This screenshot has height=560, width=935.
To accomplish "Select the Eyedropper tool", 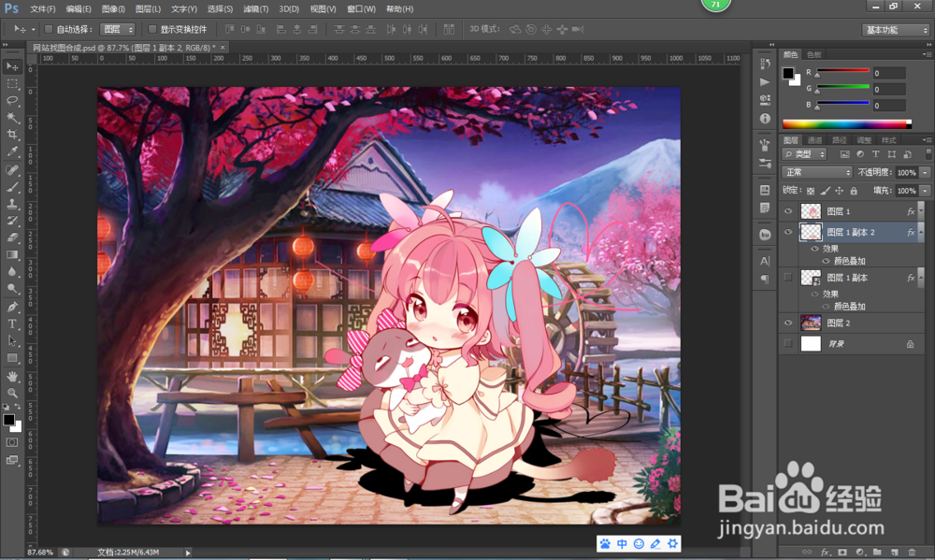I will coord(12,152).
